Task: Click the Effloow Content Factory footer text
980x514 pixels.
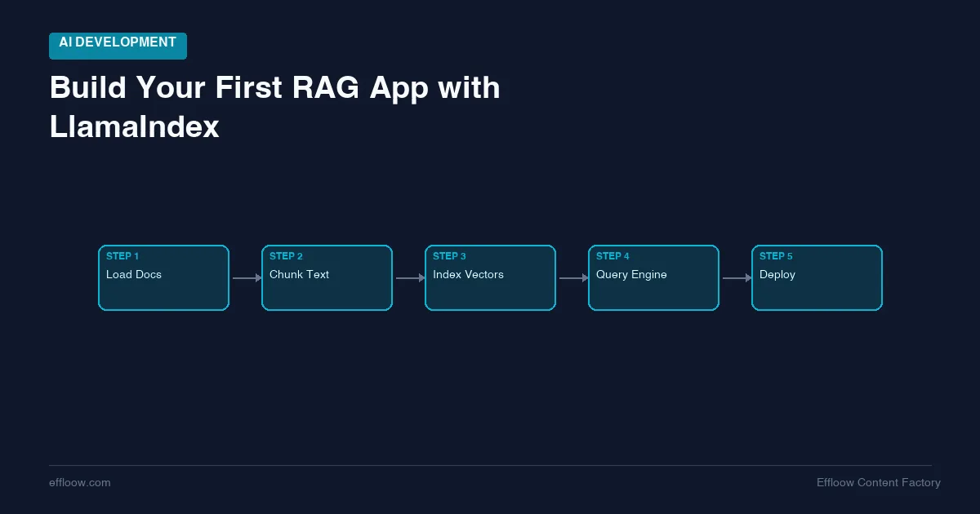Action: tap(879, 483)
